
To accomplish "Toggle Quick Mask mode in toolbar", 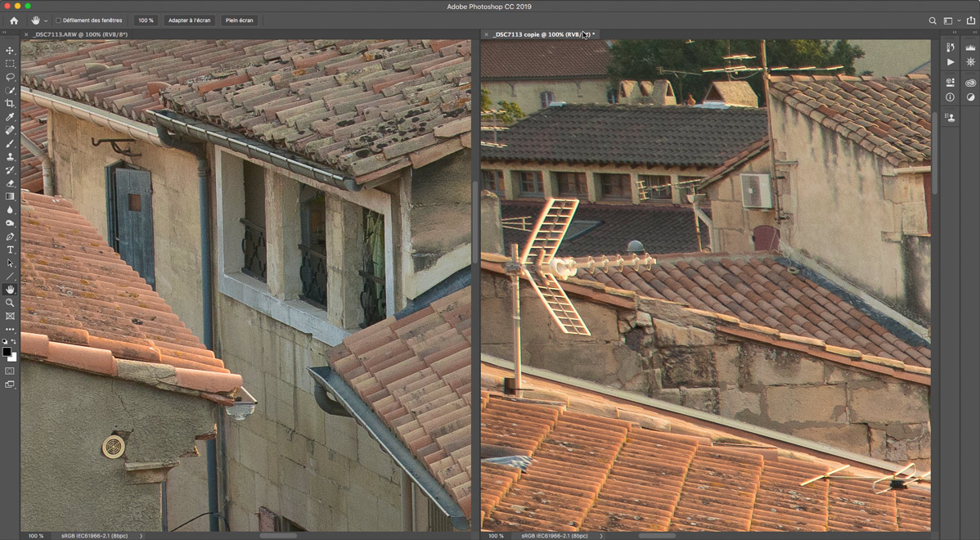I will click(x=10, y=371).
